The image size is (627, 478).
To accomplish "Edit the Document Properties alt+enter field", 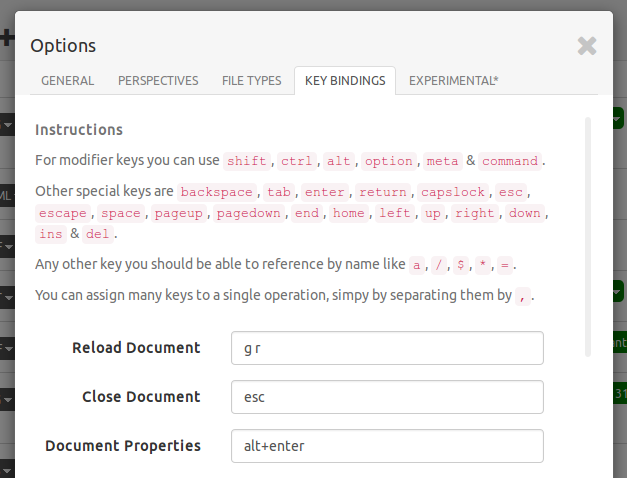I will [386, 446].
